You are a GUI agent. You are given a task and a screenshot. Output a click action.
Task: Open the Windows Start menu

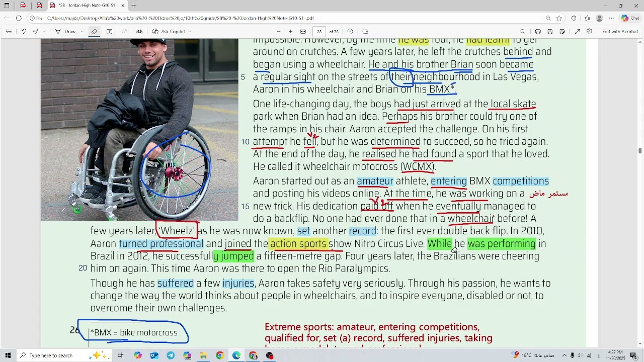[8, 355]
